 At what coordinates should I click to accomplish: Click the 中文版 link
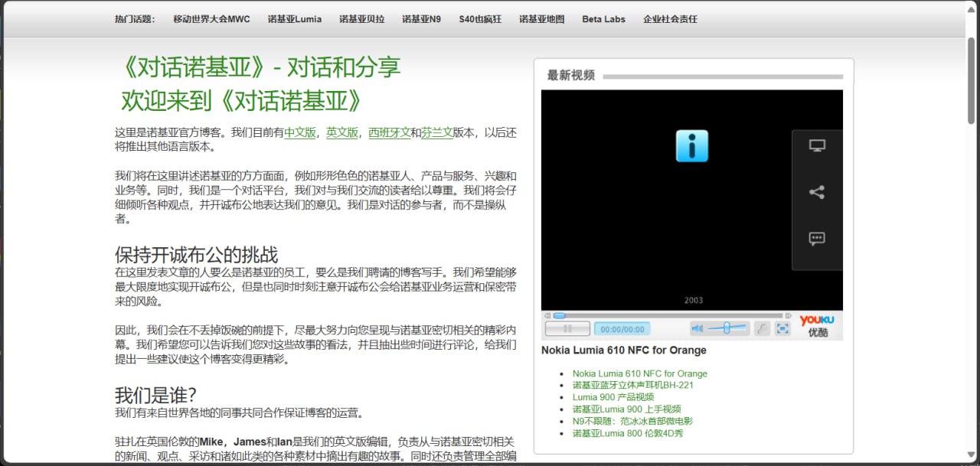pos(300,132)
